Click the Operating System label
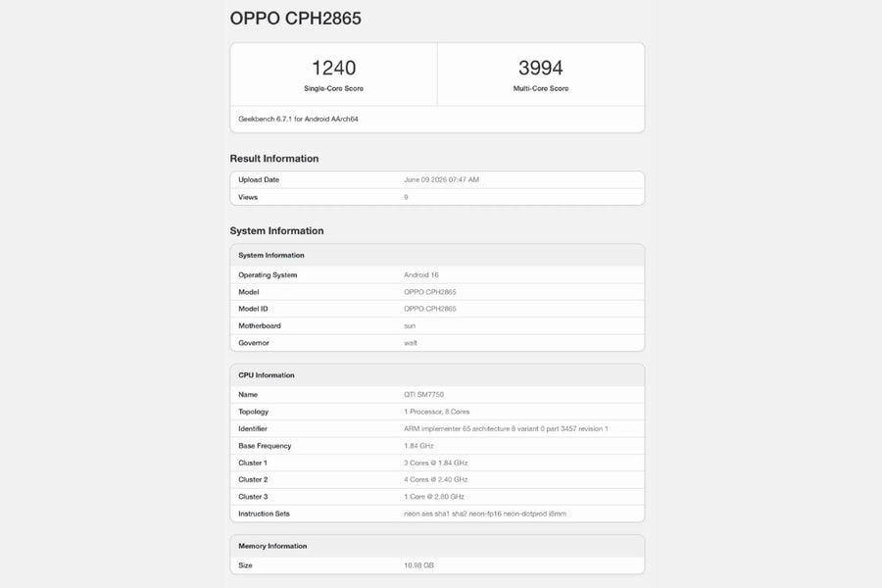882x588 pixels. (x=268, y=275)
